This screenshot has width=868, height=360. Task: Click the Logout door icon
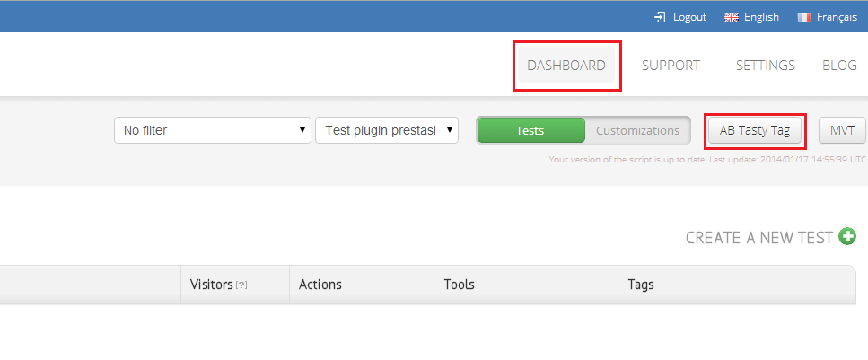click(660, 17)
